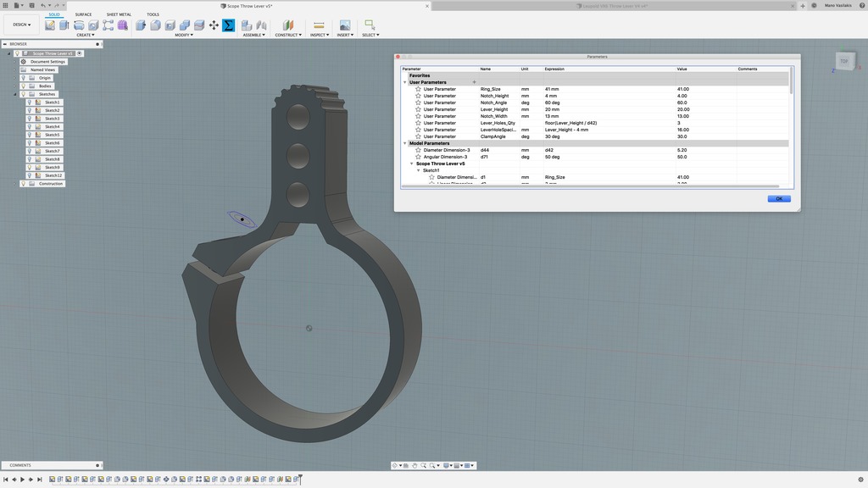Star the Ring_Size parameter as favorite
Image resolution: width=868 pixels, height=488 pixels.
tap(416, 89)
